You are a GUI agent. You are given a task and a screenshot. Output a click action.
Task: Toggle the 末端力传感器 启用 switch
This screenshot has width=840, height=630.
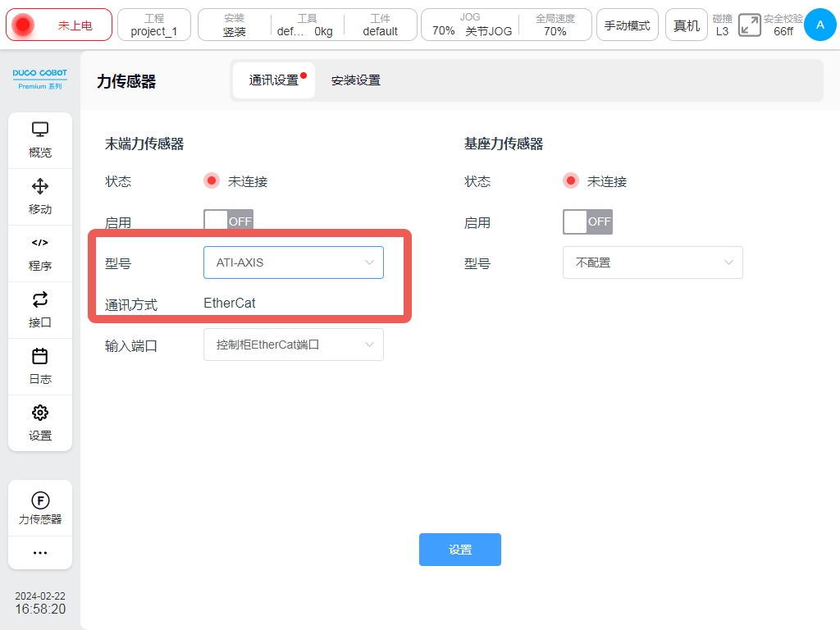(x=228, y=221)
